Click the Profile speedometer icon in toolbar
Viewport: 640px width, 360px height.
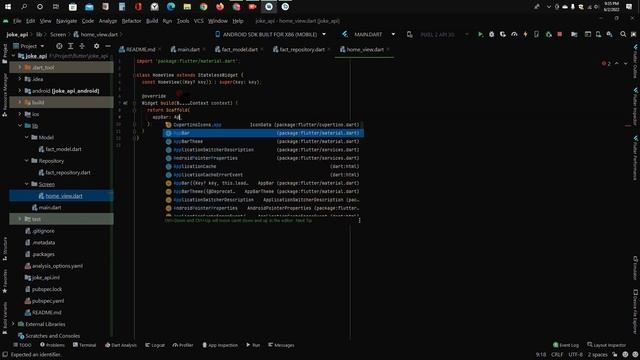[514, 35]
